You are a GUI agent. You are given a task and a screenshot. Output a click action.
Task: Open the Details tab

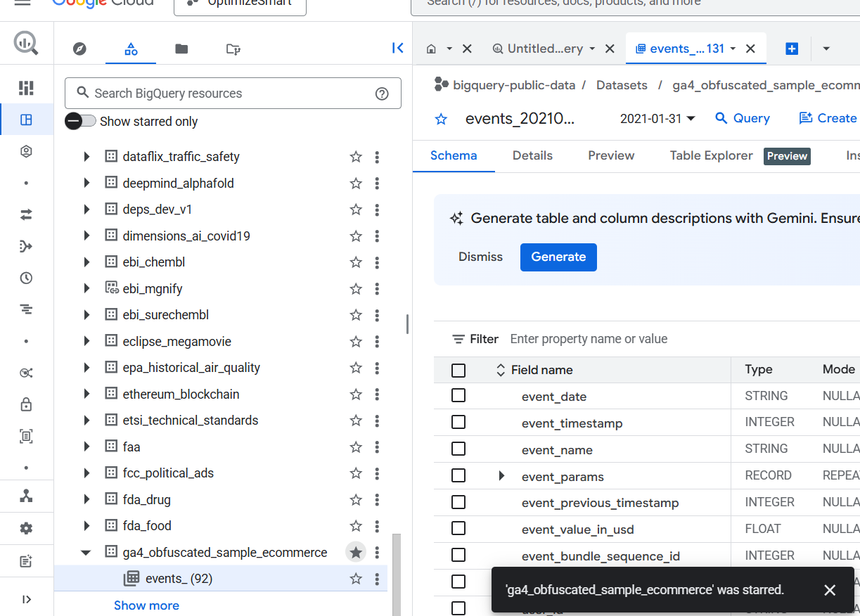532,155
